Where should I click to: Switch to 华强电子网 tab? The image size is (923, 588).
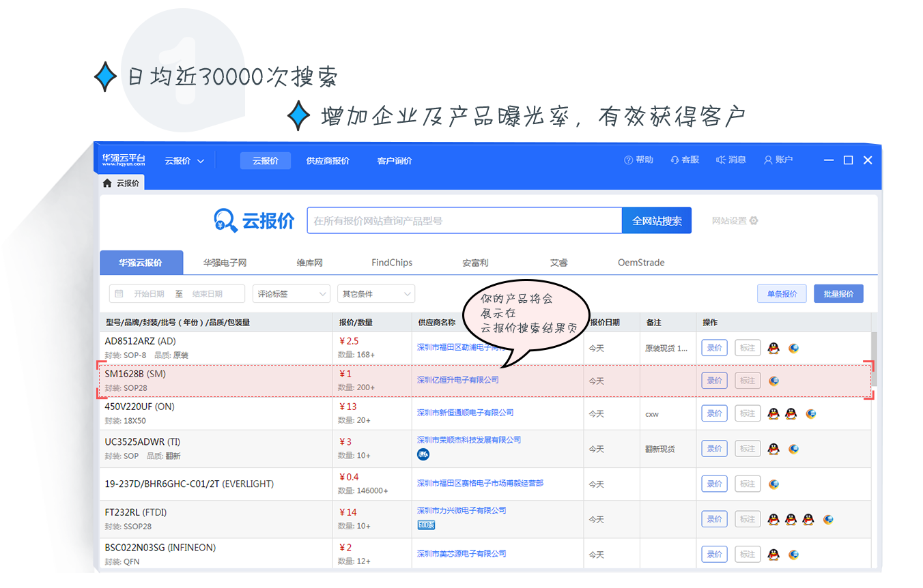click(225, 263)
